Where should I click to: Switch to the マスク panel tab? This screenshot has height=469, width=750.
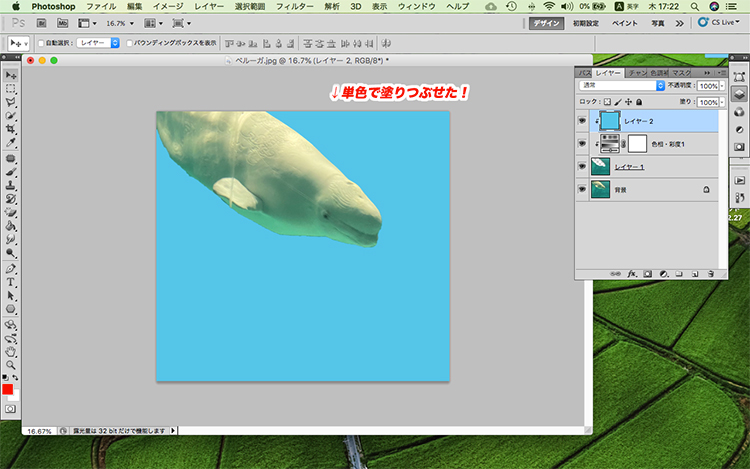(x=682, y=73)
